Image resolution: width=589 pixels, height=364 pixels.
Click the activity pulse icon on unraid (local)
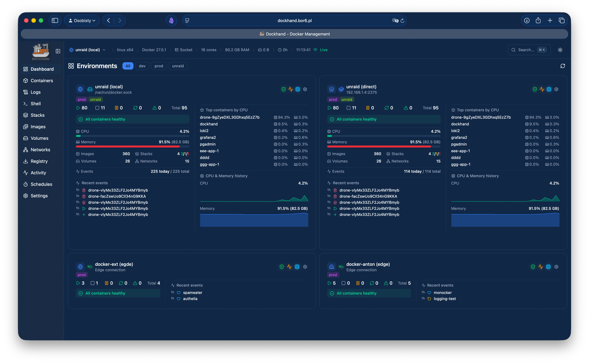click(290, 89)
